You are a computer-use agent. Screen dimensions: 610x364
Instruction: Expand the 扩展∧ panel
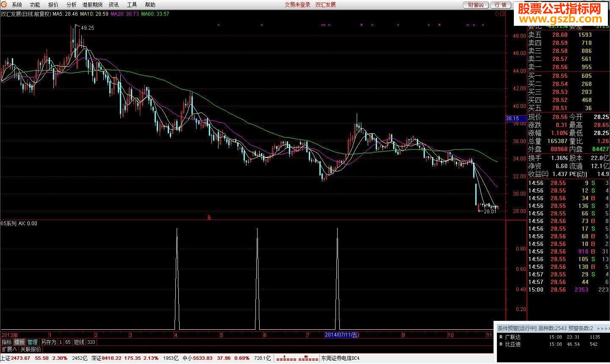(9, 350)
